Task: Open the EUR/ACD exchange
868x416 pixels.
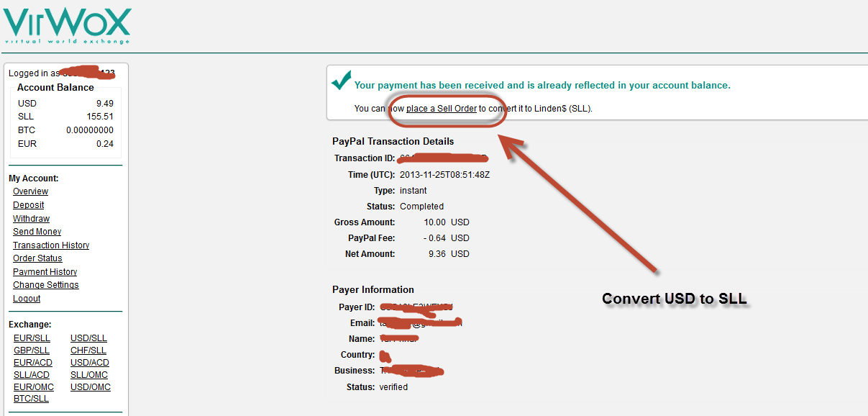Action: point(33,363)
